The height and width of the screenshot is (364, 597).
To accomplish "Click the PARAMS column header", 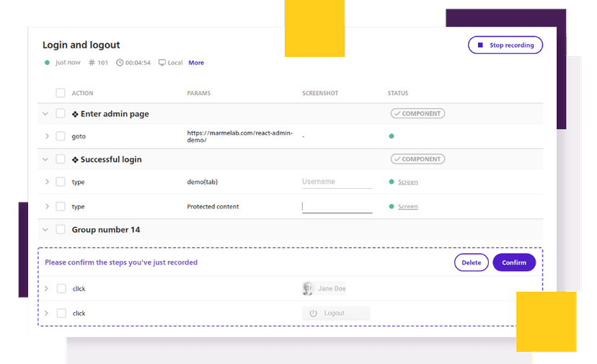I will pyautogui.click(x=199, y=93).
